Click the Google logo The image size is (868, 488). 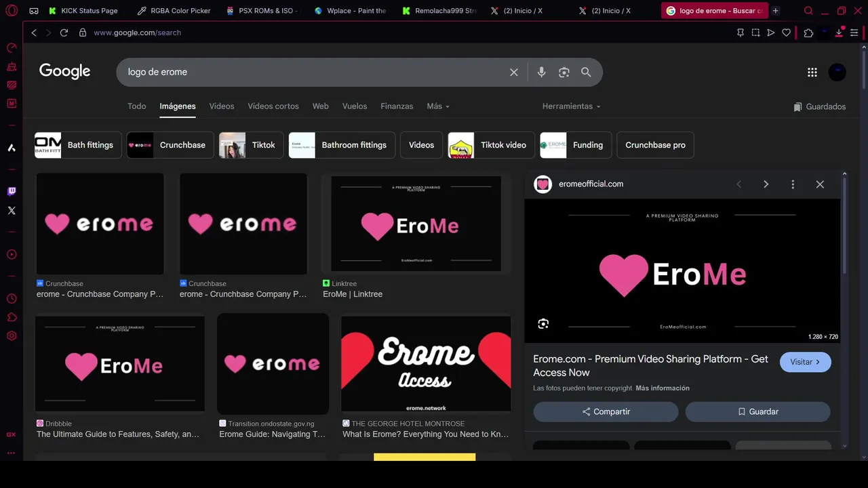64,71
